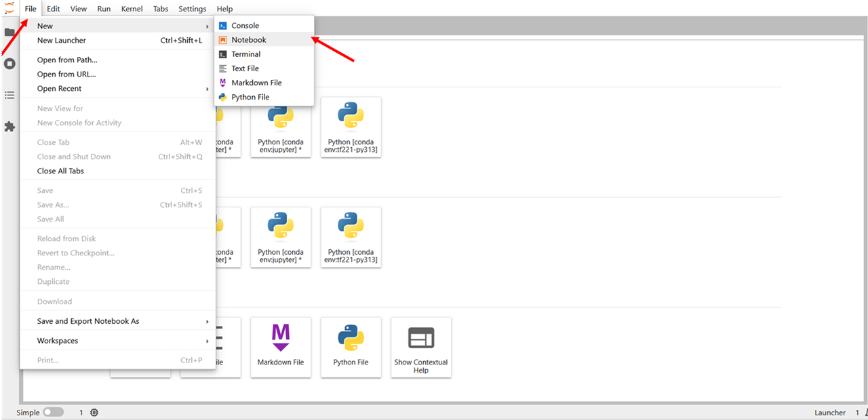
Task: Click the Revert to Checkpoint... menu entry
Action: click(118, 253)
